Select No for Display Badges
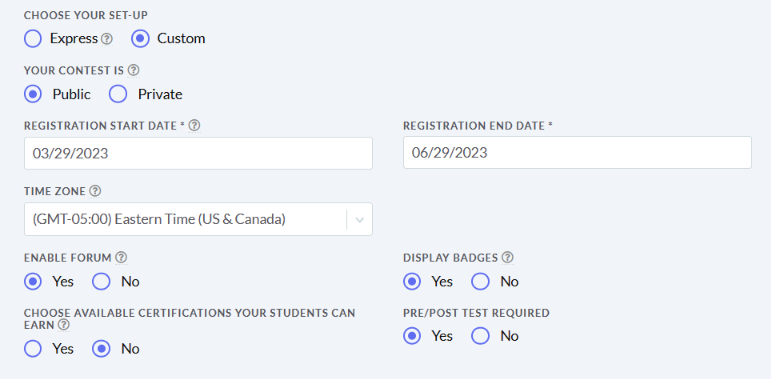Image resolution: width=771 pixels, height=379 pixels. (x=480, y=282)
